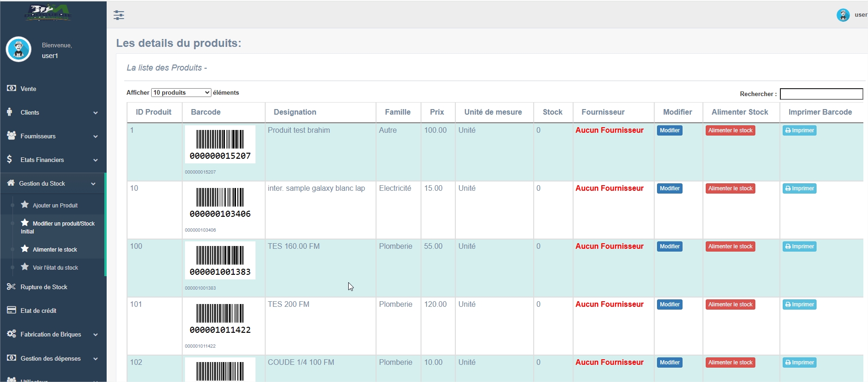Print barcode for TES 160.00 FM
The image size is (868, 382).
pos(799,246)
